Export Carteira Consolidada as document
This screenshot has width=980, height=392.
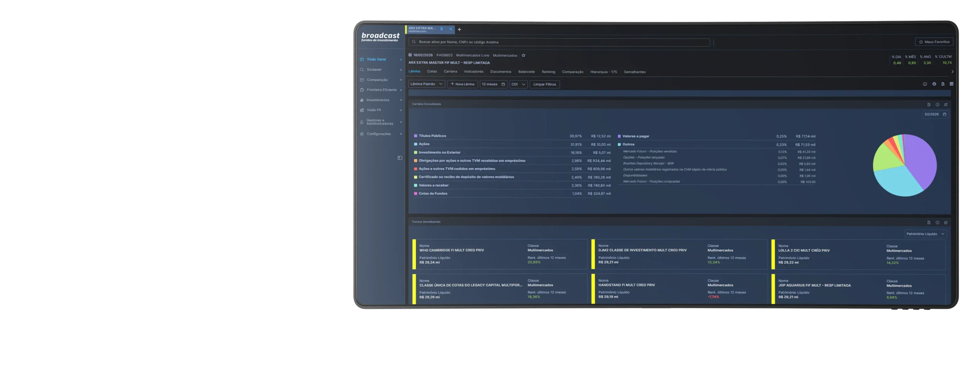click(x=929, y=105)
